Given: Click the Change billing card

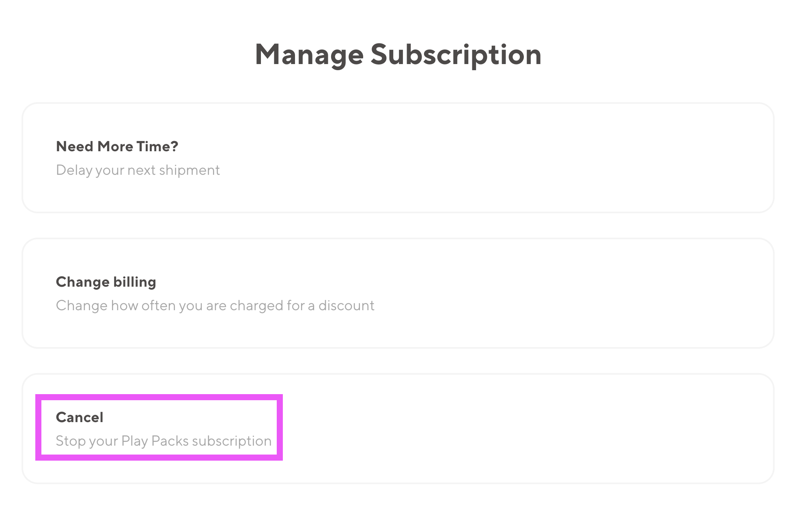Looking at the screenshot, I should (398, 293).
